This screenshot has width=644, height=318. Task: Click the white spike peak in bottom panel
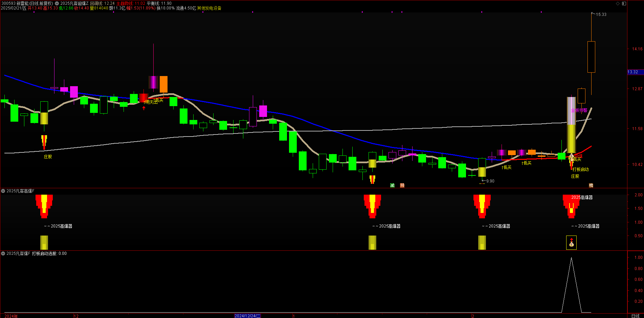pos(571,259)
